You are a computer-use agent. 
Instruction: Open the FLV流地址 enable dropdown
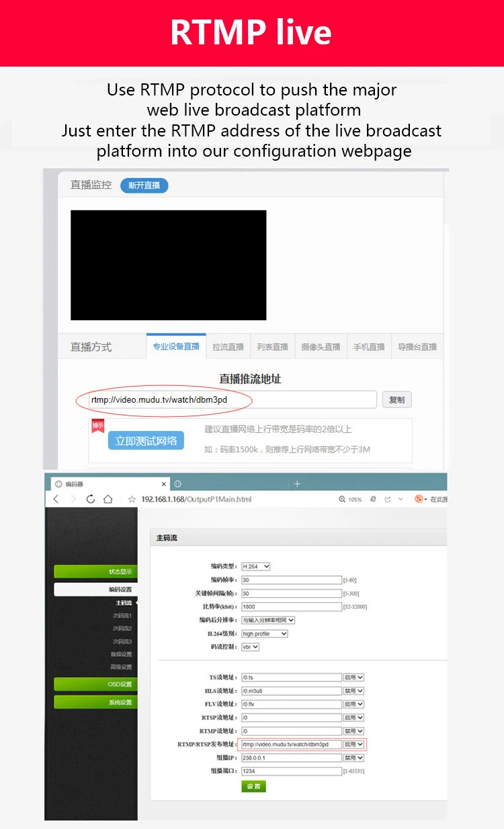pyautogui.click(x=353, y=704)
